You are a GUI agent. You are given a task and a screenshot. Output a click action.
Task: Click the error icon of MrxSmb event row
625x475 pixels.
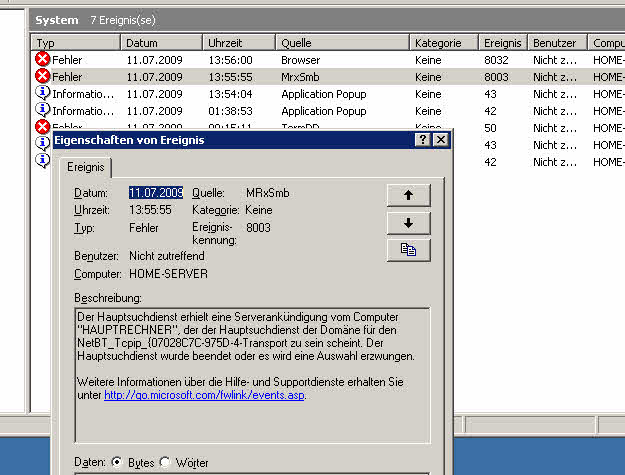coord(42,77)
